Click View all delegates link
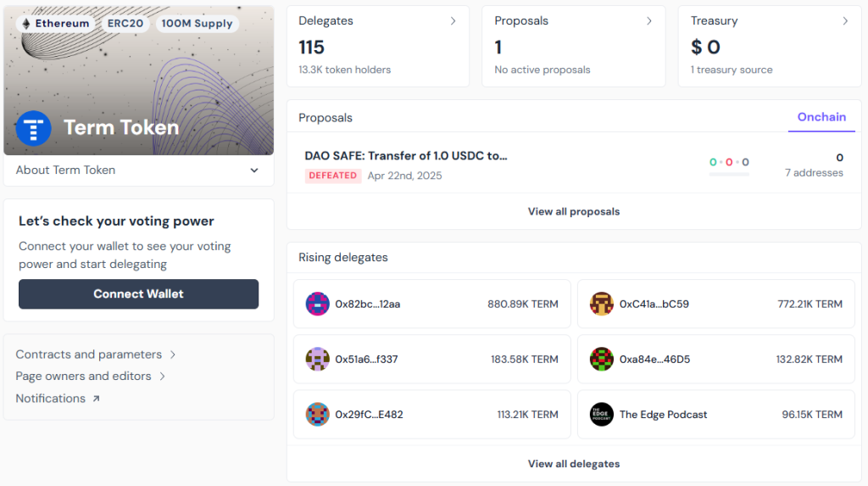Viewport: 868px width, 486px height. tap(573, 464)
